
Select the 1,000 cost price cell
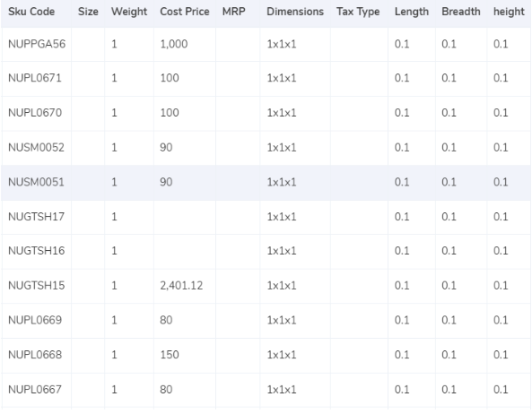click(185, 45)
